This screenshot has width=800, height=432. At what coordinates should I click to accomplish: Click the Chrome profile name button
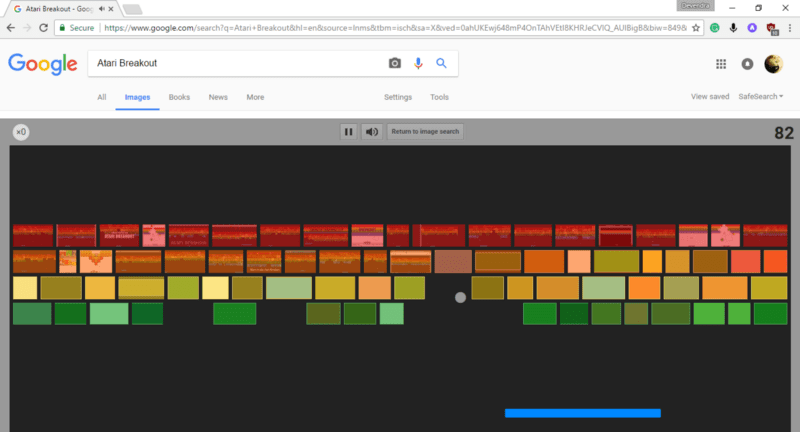(x=695, y=6)
